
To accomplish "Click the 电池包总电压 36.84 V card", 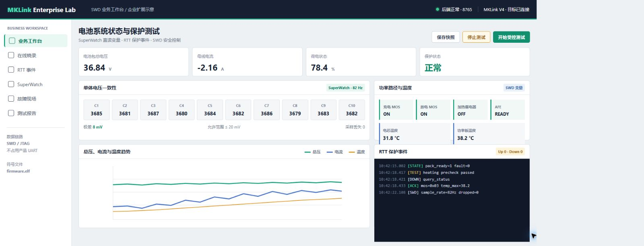I will click(134, 62).
